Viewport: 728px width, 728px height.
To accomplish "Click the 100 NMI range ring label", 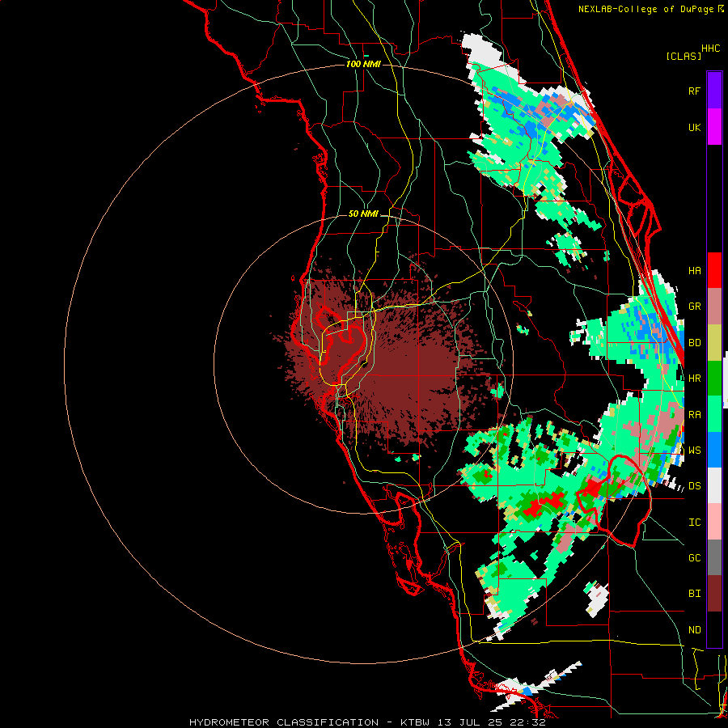I will click(363, 64).
